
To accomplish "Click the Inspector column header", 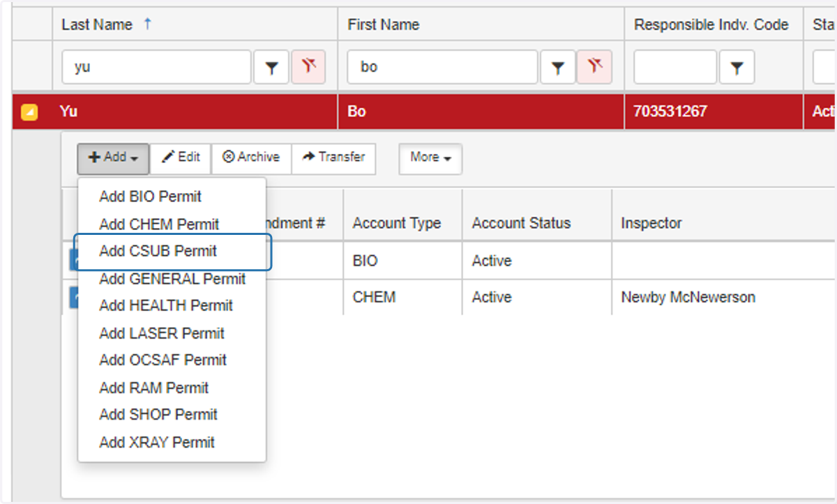I will [724, 223].
